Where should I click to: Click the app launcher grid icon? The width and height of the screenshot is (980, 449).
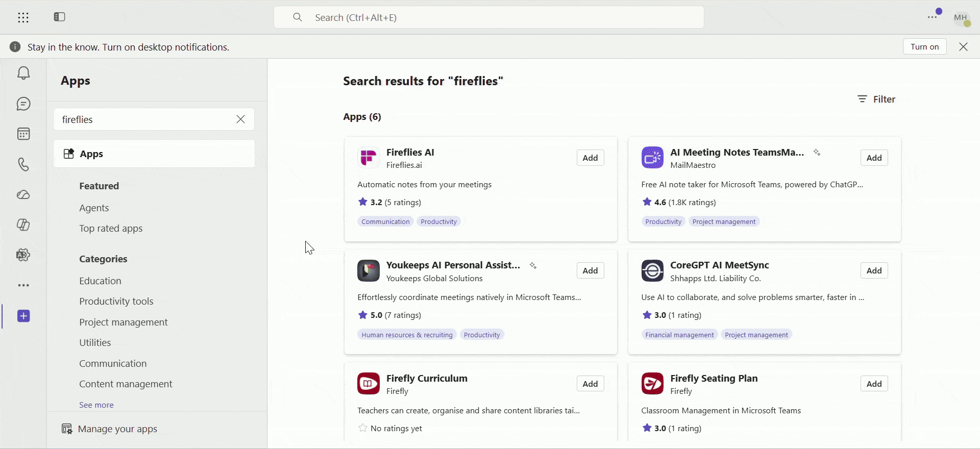click(x=23, y=17)
